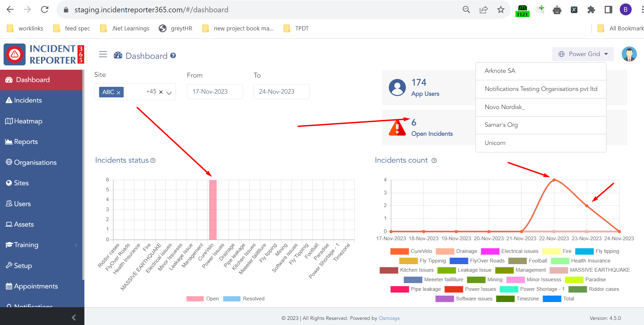The height and width of the screenshot is (325, 644).
Task: Click the Dashboard help question icon
Action: pos(173,56)
